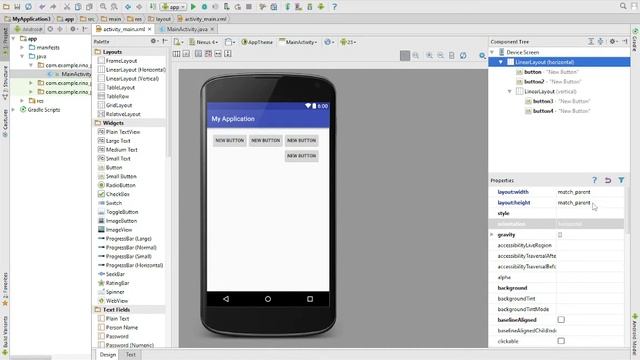
Task: Click the Properties restore default undo icon
Action: click(608, 180)
